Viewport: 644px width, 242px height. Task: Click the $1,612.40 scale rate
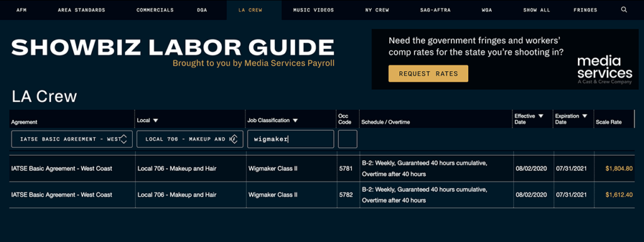pos(619,195)
